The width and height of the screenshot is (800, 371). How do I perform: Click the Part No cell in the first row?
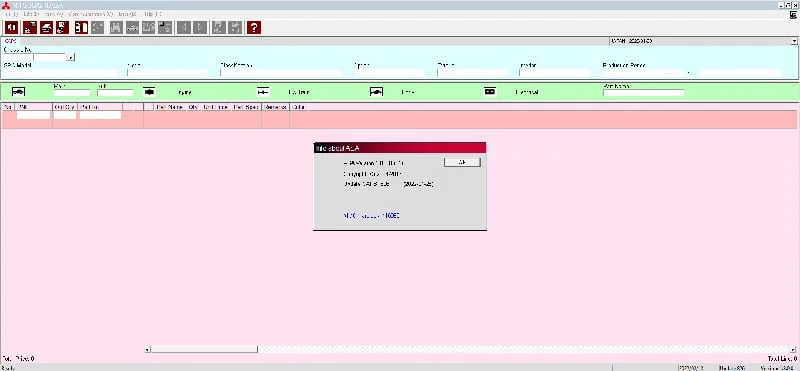click(x=100, y=115)
